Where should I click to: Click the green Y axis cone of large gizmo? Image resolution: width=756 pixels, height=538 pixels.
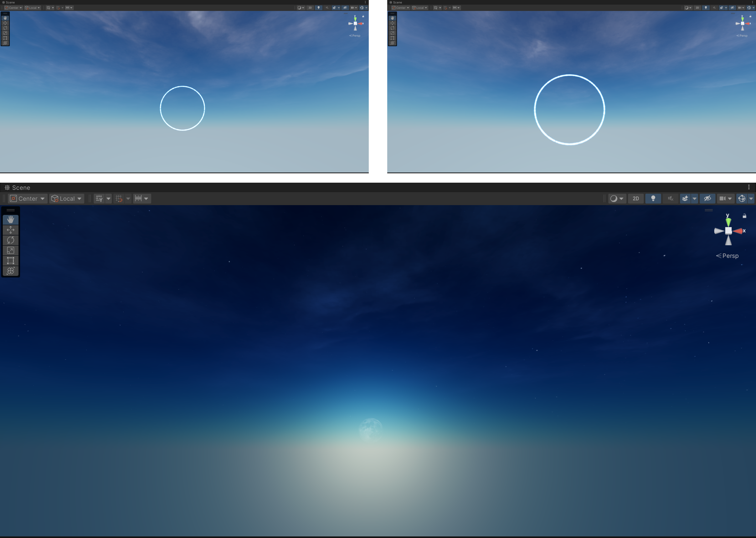click(728, 222)
